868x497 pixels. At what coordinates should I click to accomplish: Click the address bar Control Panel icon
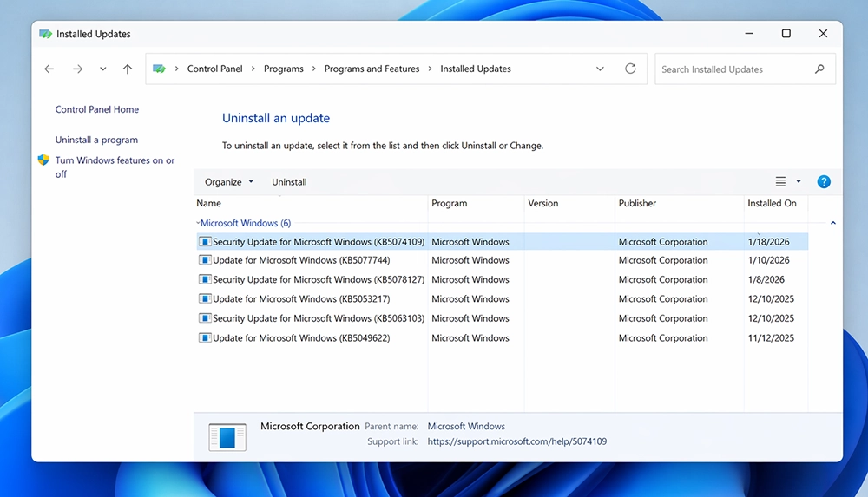[x=160, y=69]
